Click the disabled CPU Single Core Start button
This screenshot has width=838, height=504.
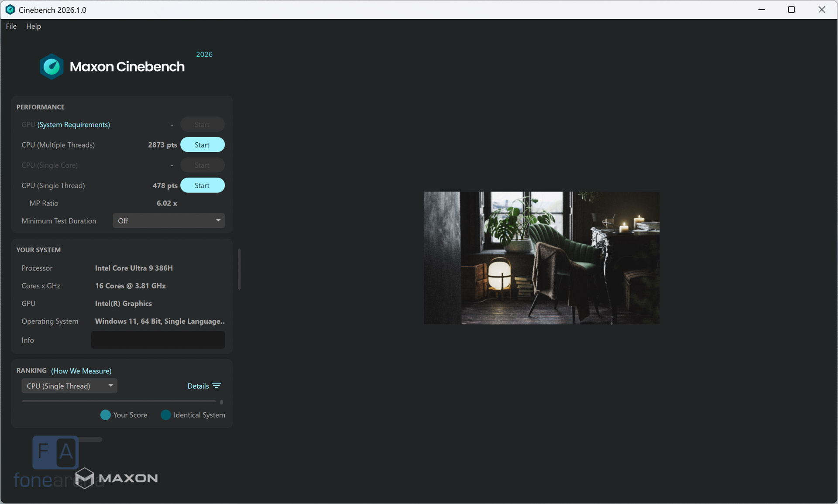tap(203, 165)
